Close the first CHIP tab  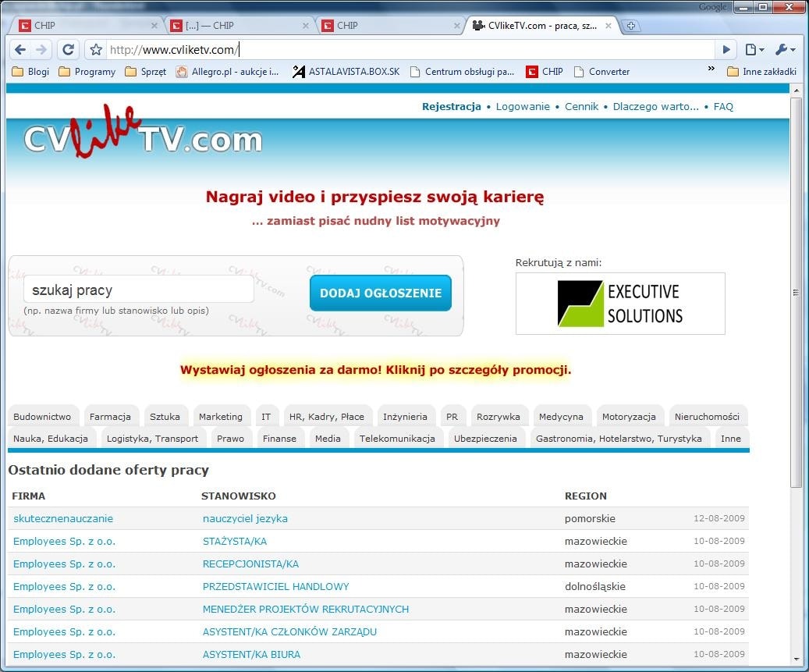(154, 25)
